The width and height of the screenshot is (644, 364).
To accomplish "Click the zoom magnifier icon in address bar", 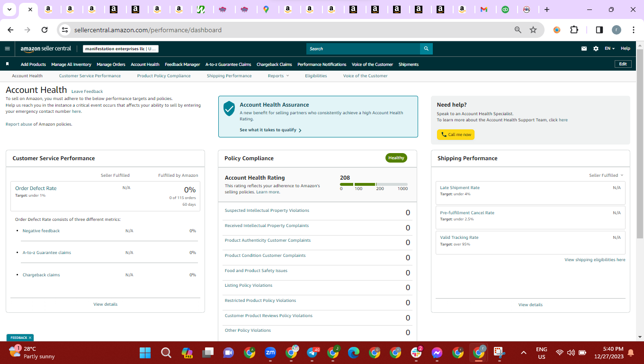I will point(518,30).
